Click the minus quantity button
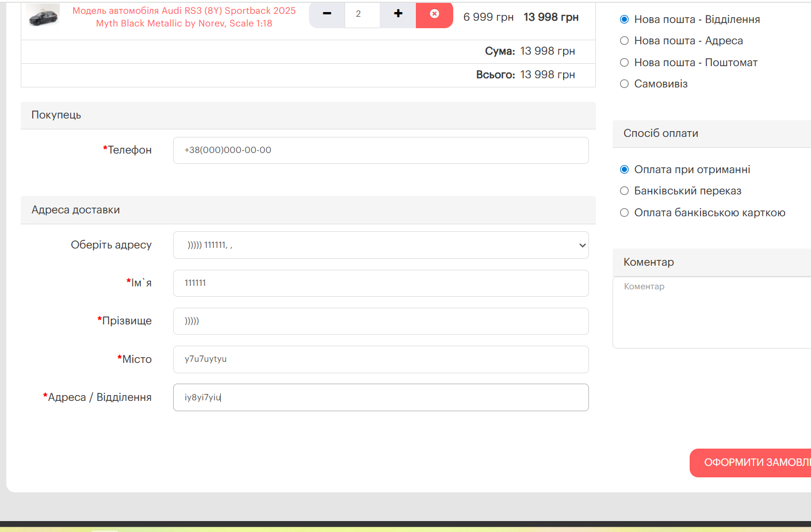The image size is (811, 532). point(327,14)
